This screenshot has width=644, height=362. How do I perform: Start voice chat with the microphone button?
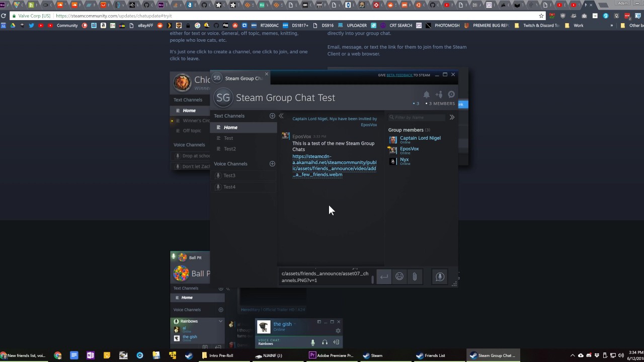pyautogui.click(x=440, y=277)
